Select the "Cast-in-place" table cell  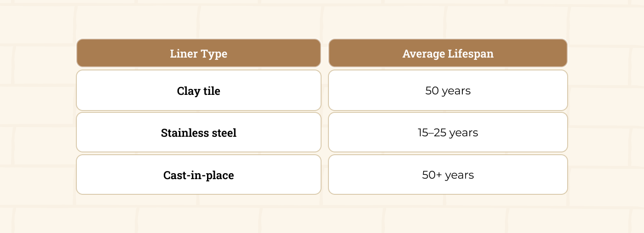click(198, 175)
